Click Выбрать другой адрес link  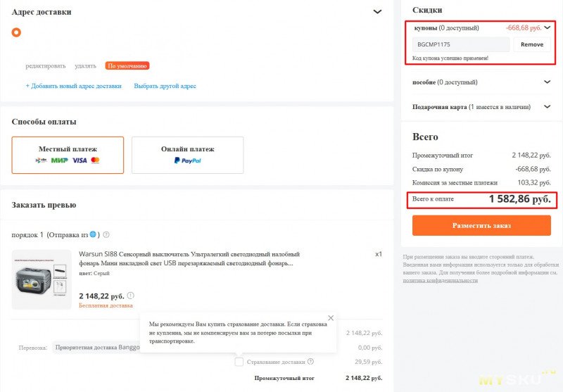click(165, 86)
